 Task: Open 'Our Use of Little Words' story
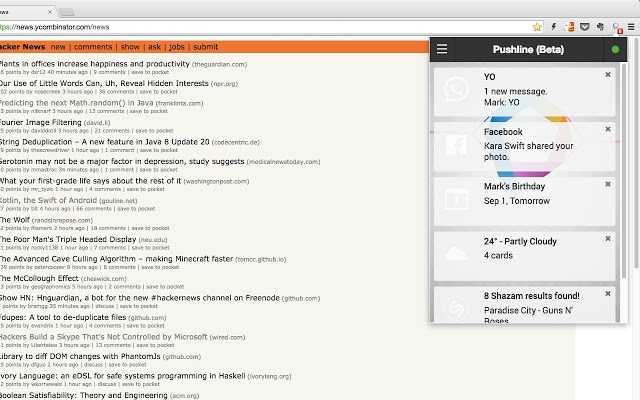tap(104, 83)
